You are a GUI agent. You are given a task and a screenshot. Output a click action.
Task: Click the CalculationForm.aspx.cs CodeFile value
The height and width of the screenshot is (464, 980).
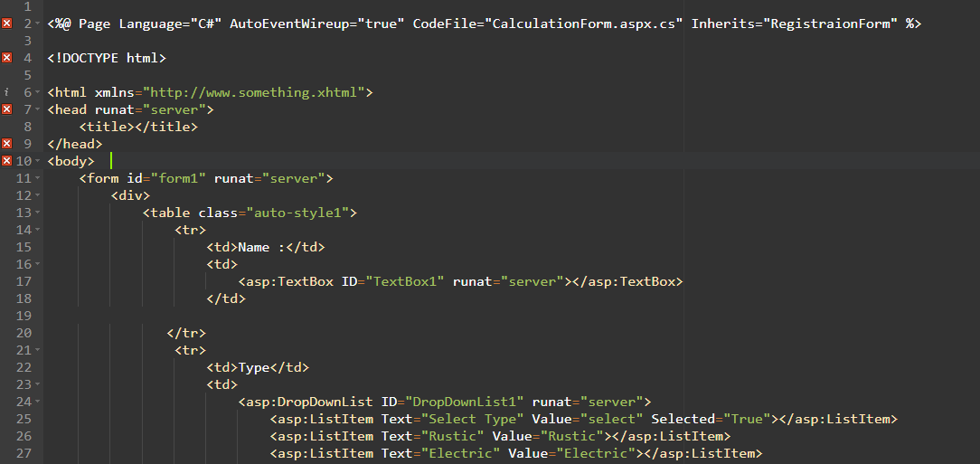(584, 24)
